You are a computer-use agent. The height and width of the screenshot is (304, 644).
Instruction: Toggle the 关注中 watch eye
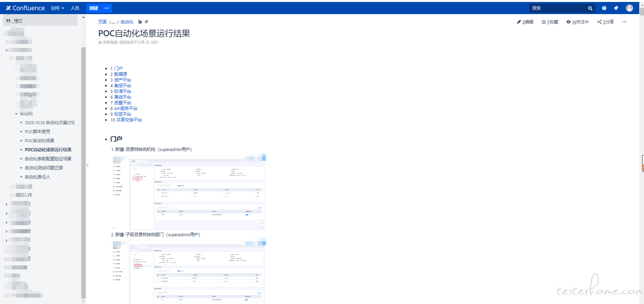point(577,22)
